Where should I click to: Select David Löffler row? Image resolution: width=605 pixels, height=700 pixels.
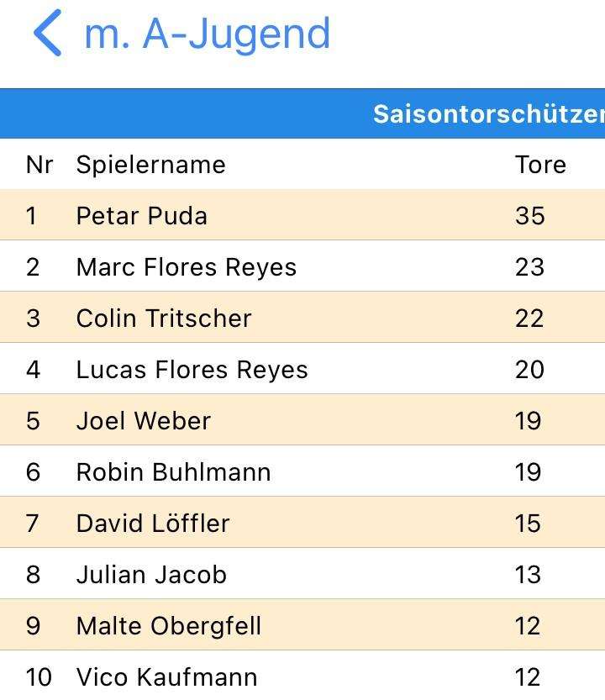[x=302, y=524]
